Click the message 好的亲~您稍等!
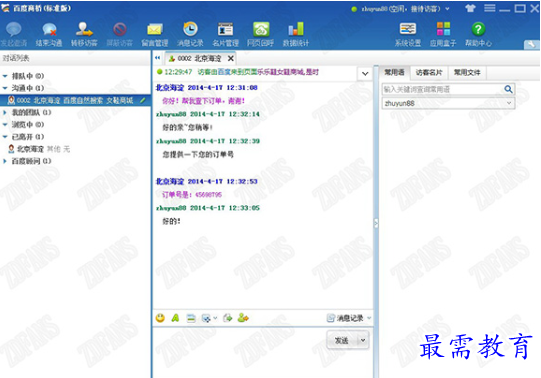541x378 pixels. point(188,128)
